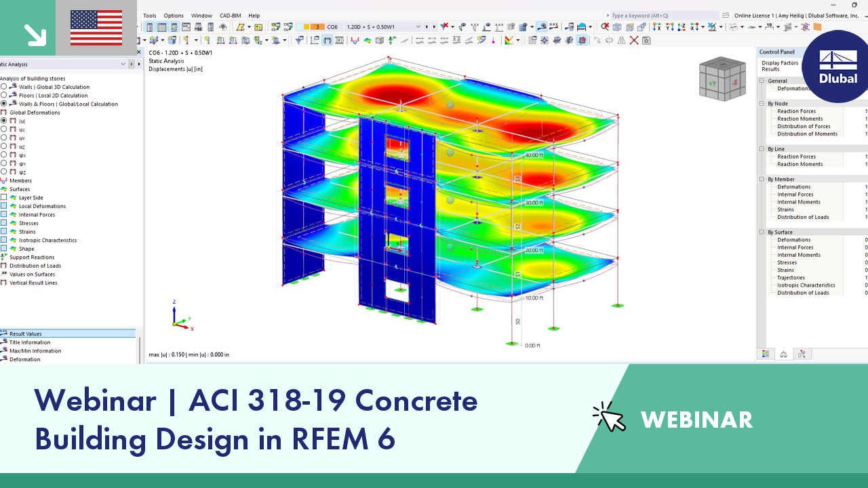868x488 pixels.
Task: Click Values on Surfaces in results tree
Action: (x=32, y=274)
